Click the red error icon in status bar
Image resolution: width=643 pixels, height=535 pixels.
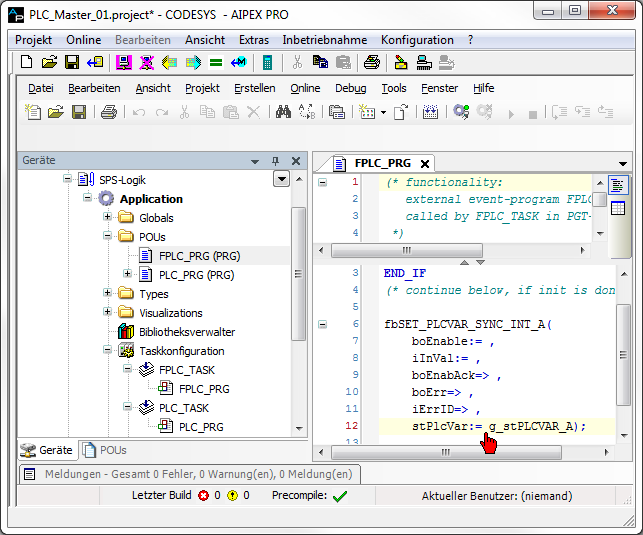tap(203, 496)
